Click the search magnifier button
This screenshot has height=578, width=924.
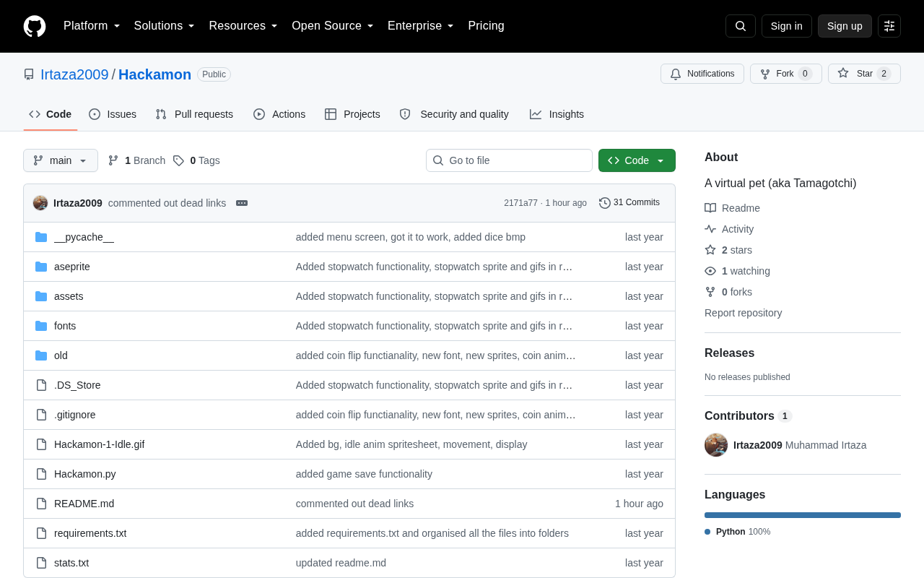point(741,26)
